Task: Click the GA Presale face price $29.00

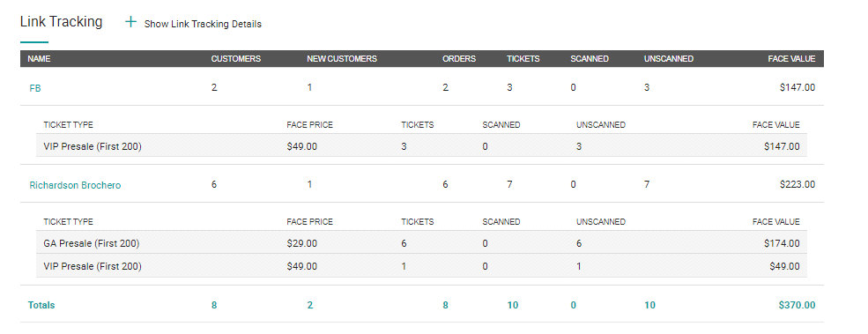Action: [x=302, y=243]
